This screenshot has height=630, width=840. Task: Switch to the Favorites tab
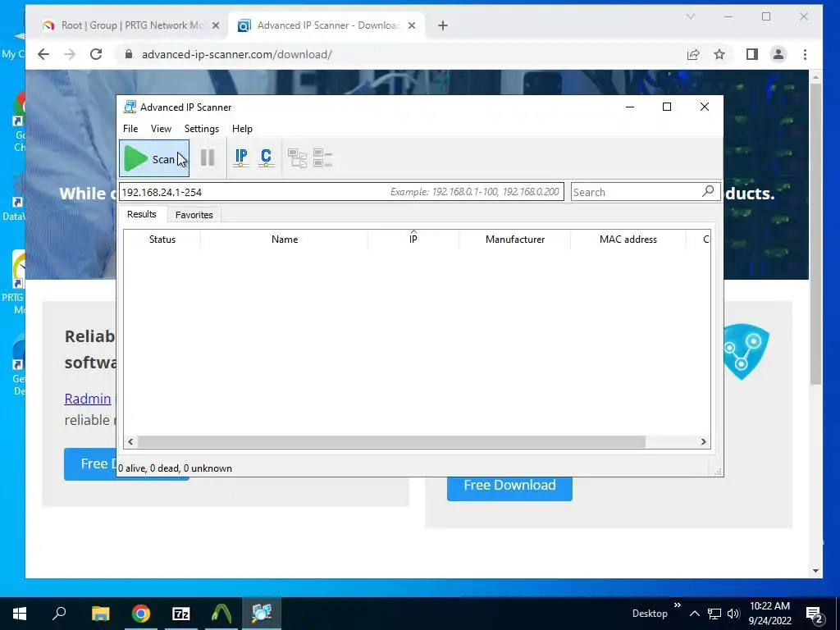pos(194,215)
